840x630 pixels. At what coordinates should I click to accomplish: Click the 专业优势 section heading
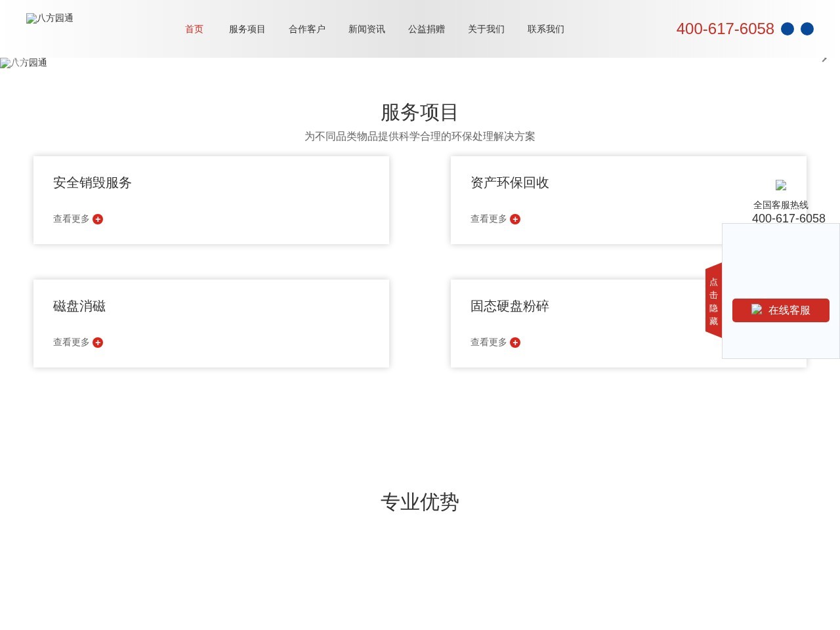click(x=420, y=502)
